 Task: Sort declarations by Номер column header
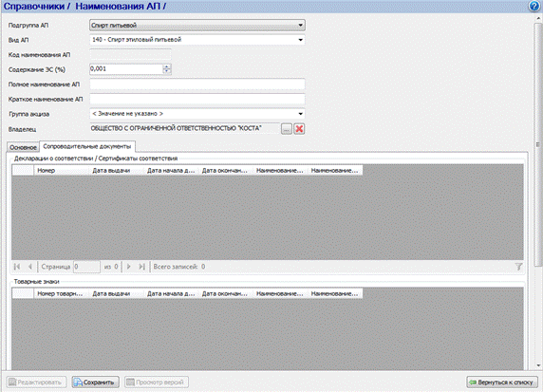click(61, 171)
